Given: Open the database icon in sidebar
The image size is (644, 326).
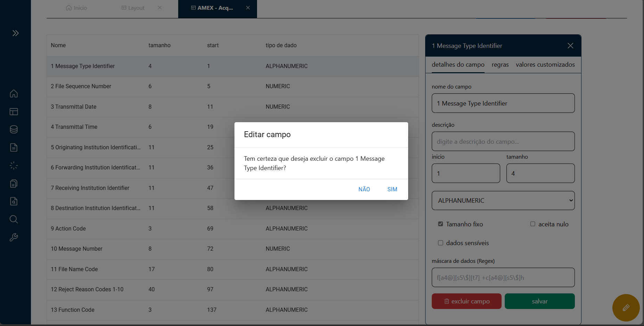Looking at the screenshot, I should [x=14, y=129].
